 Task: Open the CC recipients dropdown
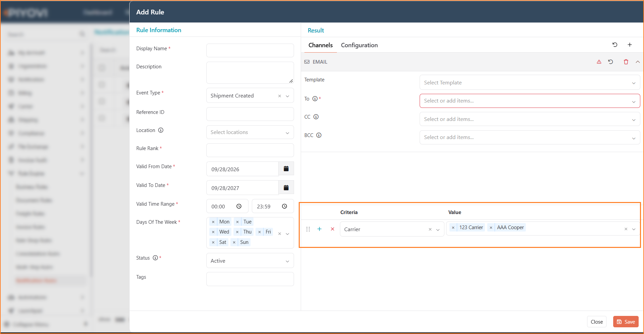(529, 119)
